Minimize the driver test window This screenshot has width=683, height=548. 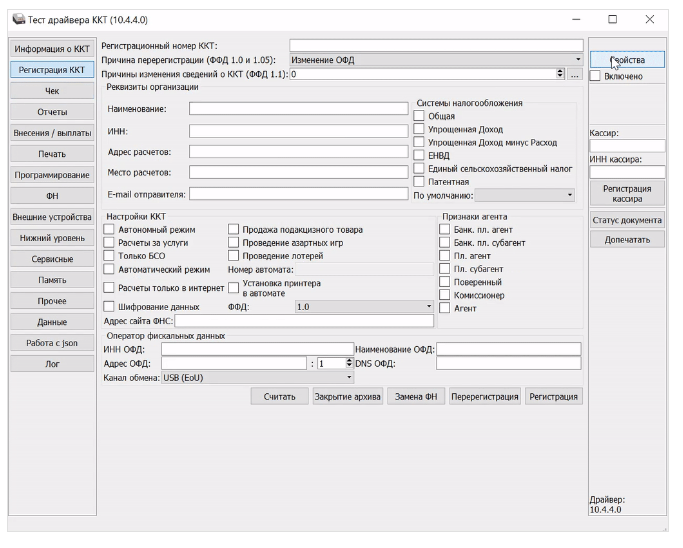575,19
